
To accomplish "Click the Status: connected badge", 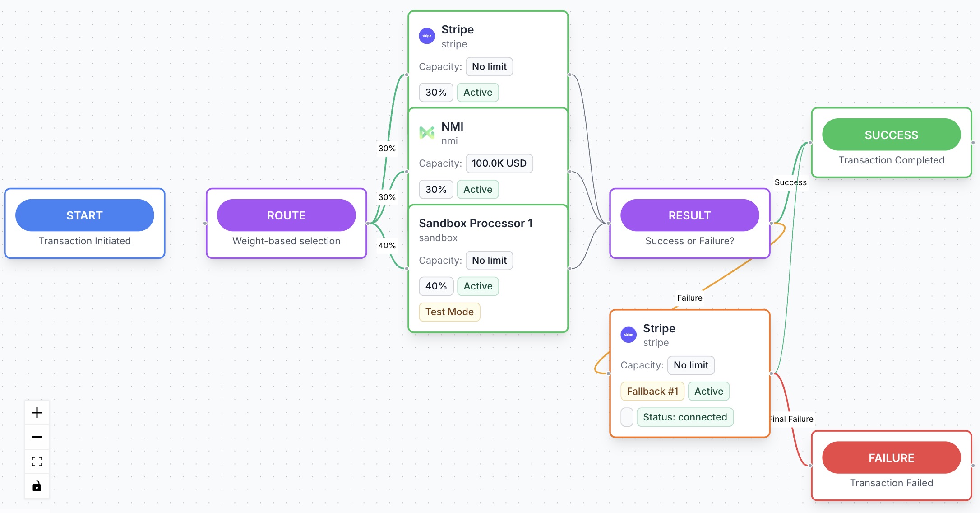I will (685, 417).
